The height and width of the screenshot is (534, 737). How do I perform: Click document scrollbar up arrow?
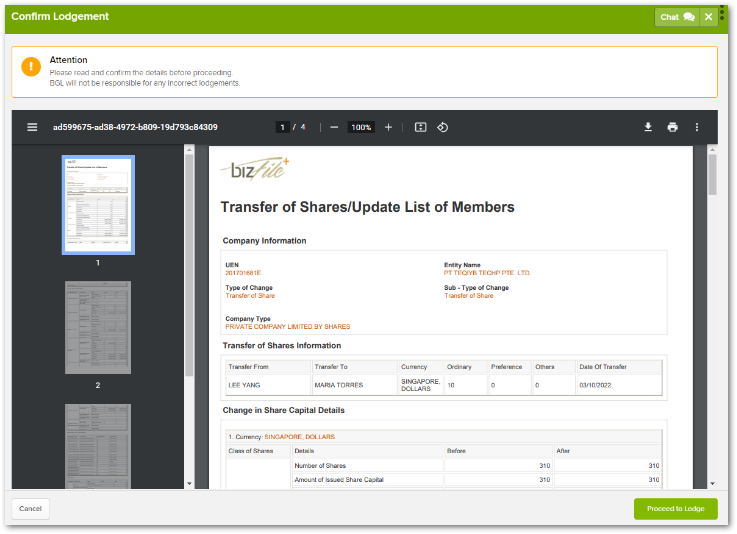[x=713, y=150]
